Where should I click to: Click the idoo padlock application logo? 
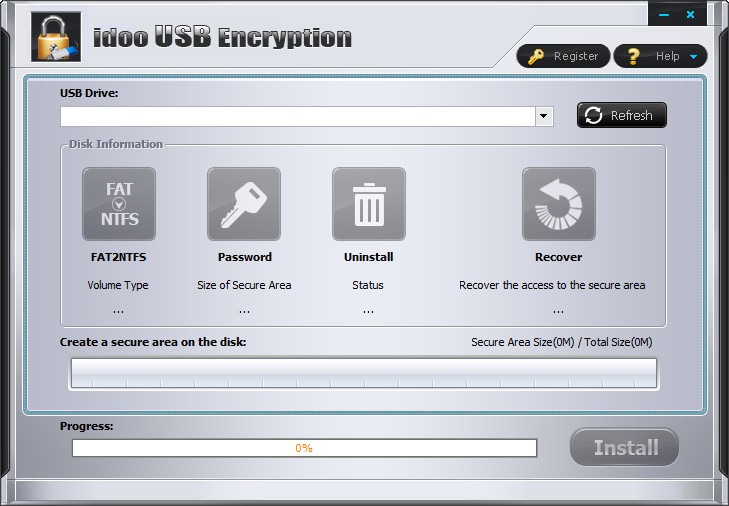click(x=56, y=37)
